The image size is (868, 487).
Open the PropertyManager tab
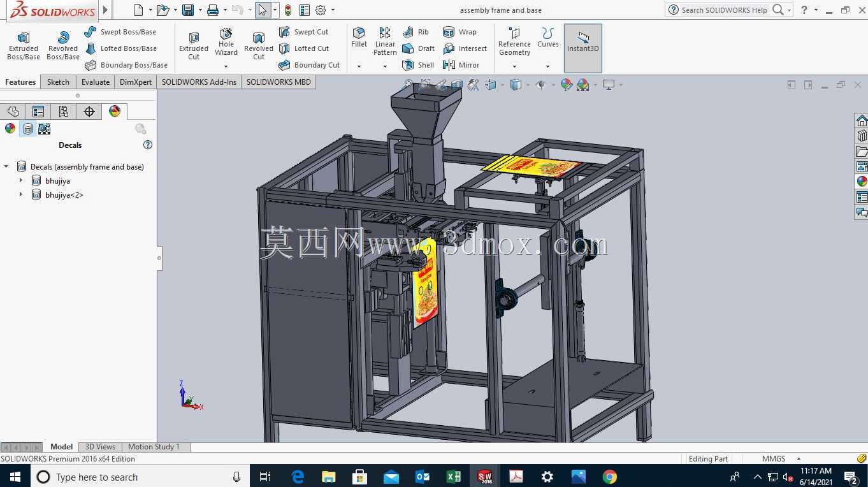pos(38,112)
